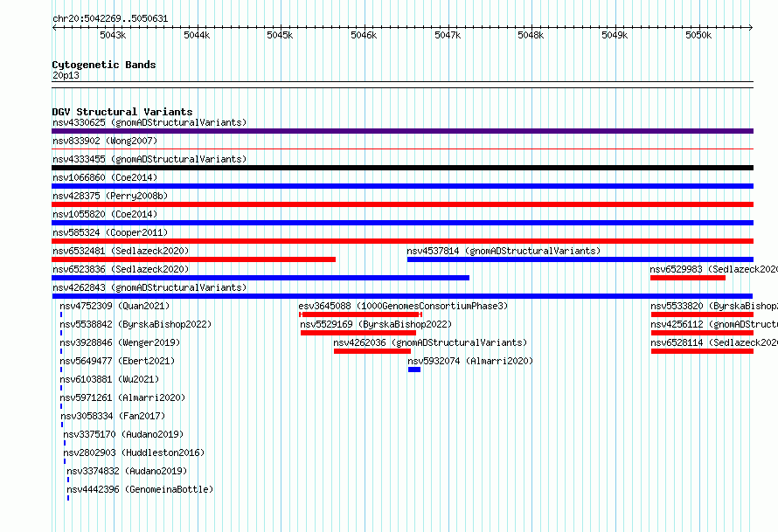Select red bar of nsv5529169

[x=358, y=333]
